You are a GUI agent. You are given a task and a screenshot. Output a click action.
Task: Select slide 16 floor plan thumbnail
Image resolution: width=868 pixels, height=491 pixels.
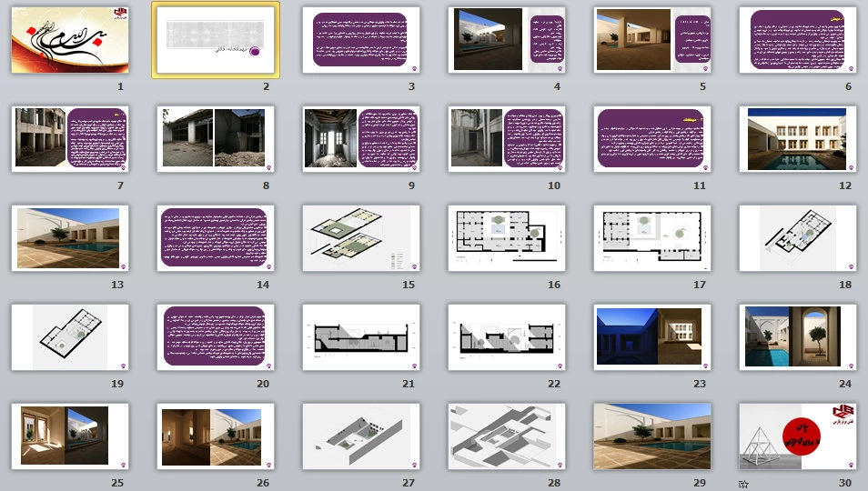pos(507,237)
